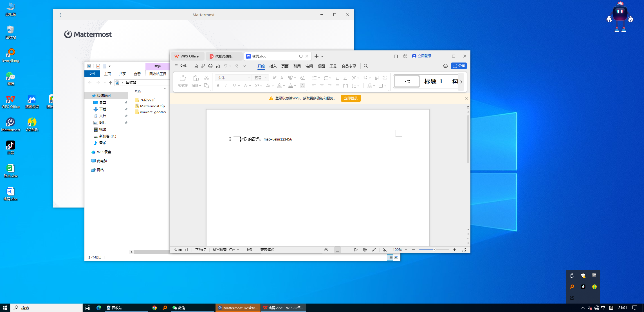The height and width of the screenshot is (312, 644).
Task: Click the full screen icon in status bar
Action: click(464, 250)
